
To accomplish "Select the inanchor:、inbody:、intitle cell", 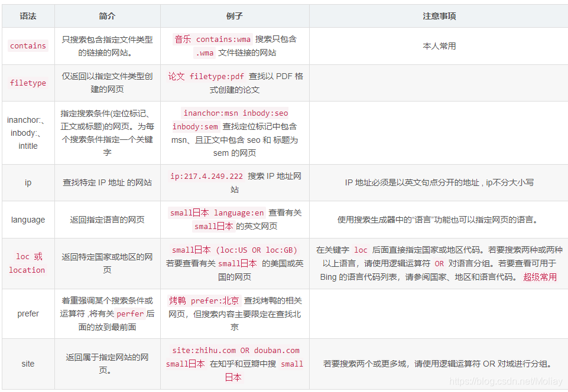I will pos(28,133).
